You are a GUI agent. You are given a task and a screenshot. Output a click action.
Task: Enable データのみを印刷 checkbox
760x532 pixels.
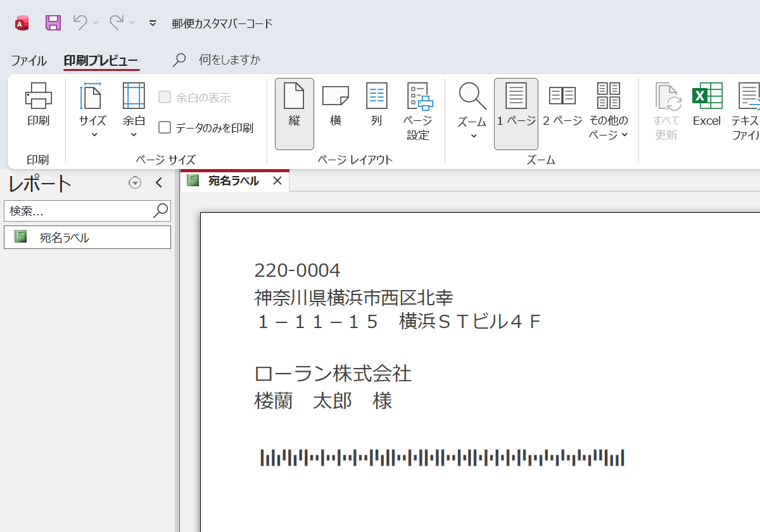(165, 128)
